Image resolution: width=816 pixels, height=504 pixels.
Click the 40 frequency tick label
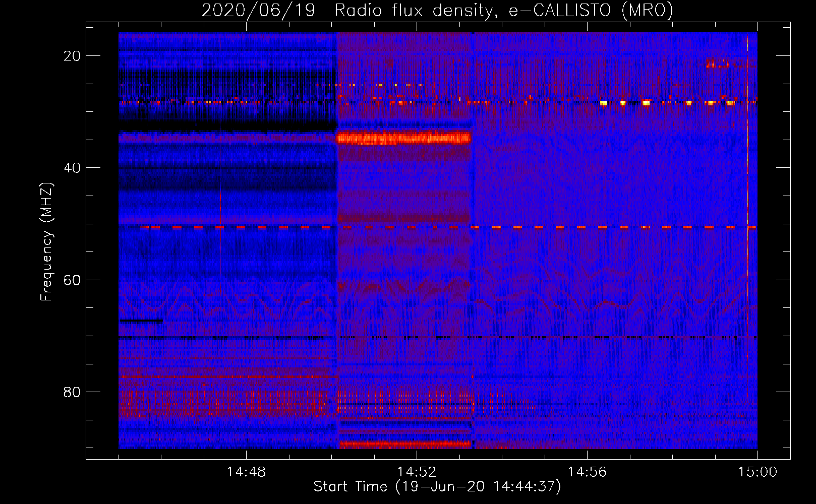pos(72,168)
